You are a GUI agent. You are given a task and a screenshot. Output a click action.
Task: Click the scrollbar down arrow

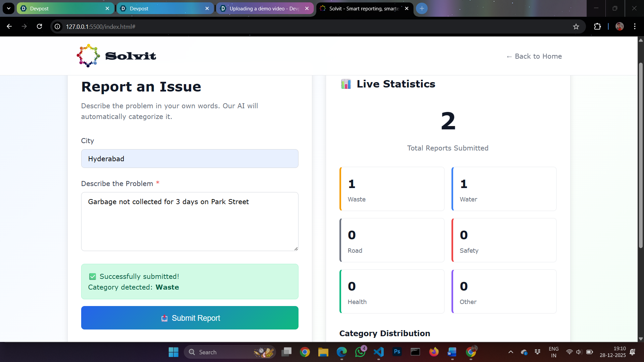pyautogui.click(x=641, y=339)
